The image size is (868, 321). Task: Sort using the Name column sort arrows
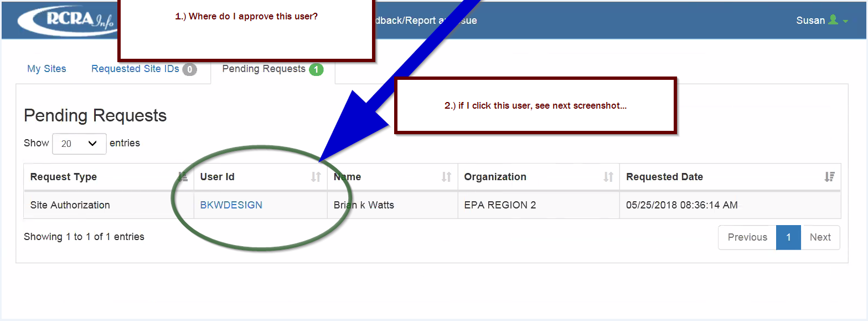446,177
